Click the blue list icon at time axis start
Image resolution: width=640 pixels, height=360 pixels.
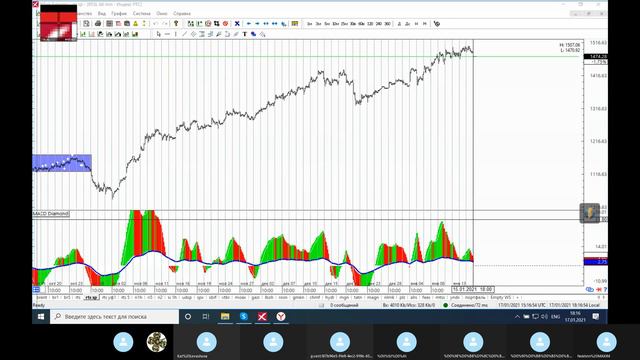[x=36, y=289]
